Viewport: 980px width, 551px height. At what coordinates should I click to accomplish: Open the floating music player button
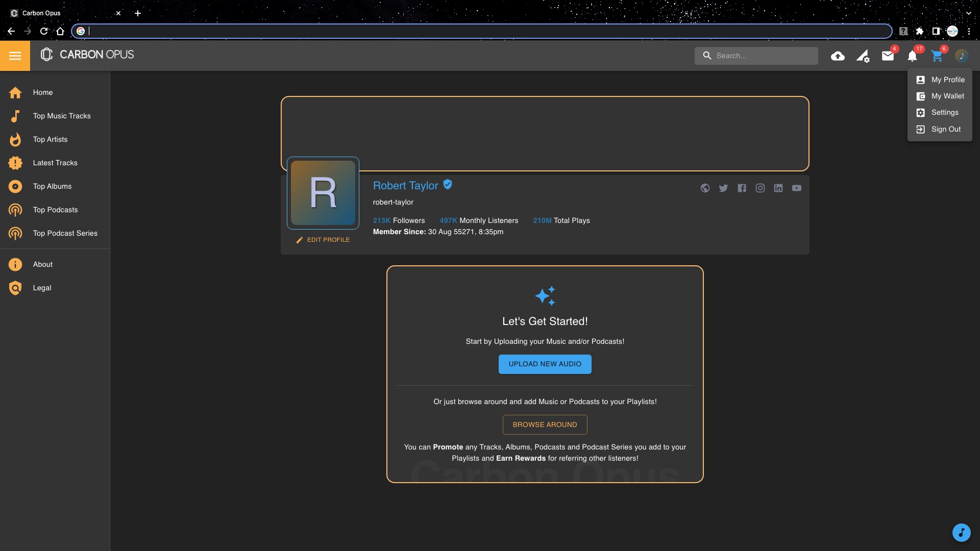point(961,533)
